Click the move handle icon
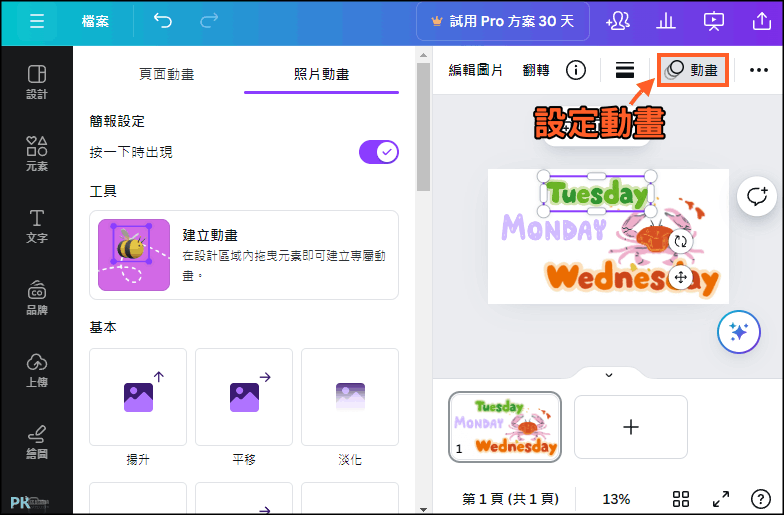This screenshot has height=515, width=784. tap(680, 277)
